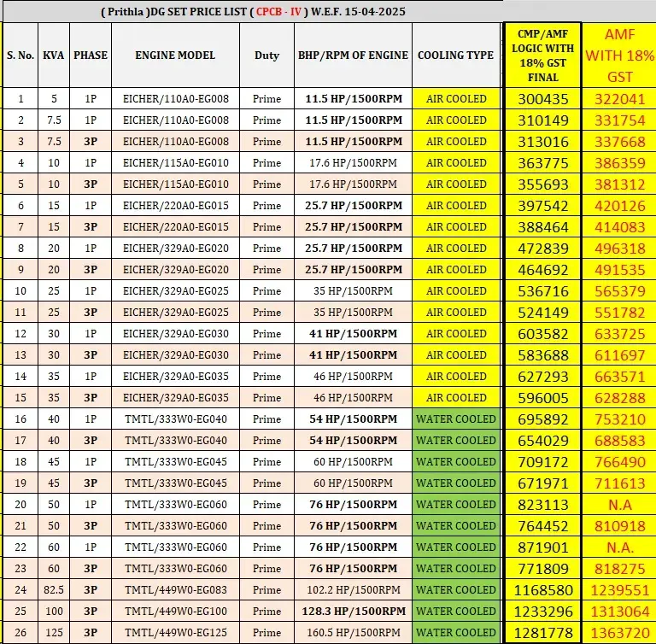Select '3P' phase cell in row 3

click(x=91, y=142)
